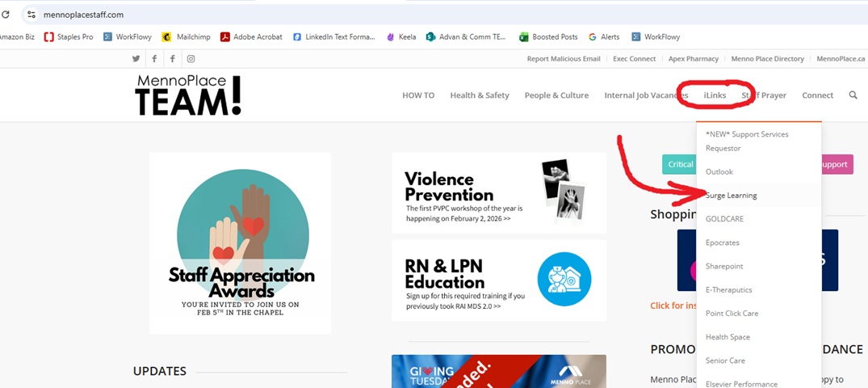The width and height of the screenshot is (868, 388).
Task: Choose Point Click Care in the dropdown
Action: [732, 314]
